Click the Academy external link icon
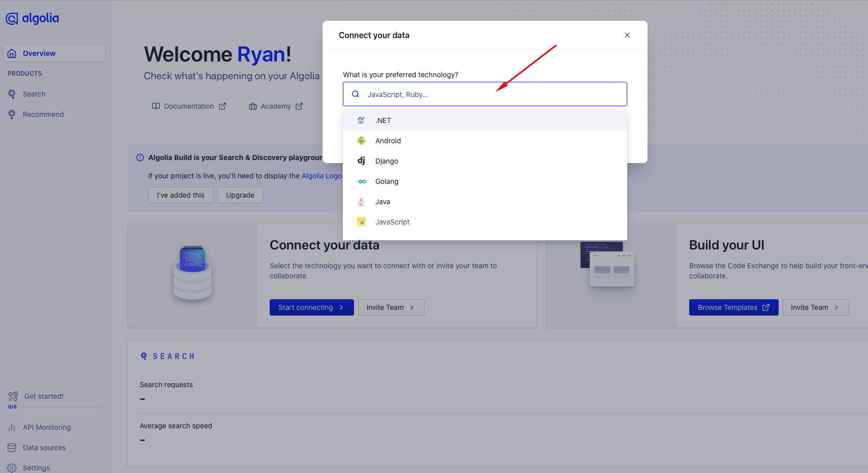Viewport: 868px width, 473px height. click(x=299, y=106)
